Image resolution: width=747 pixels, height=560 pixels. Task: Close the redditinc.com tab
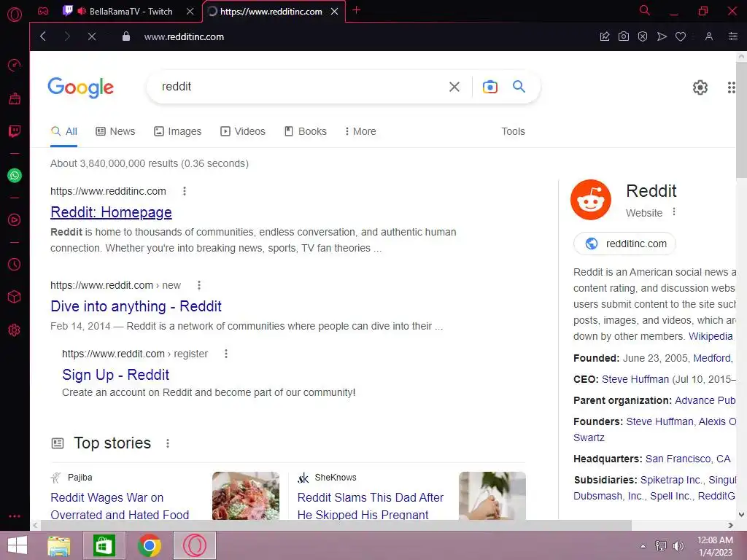click(334, 11)
